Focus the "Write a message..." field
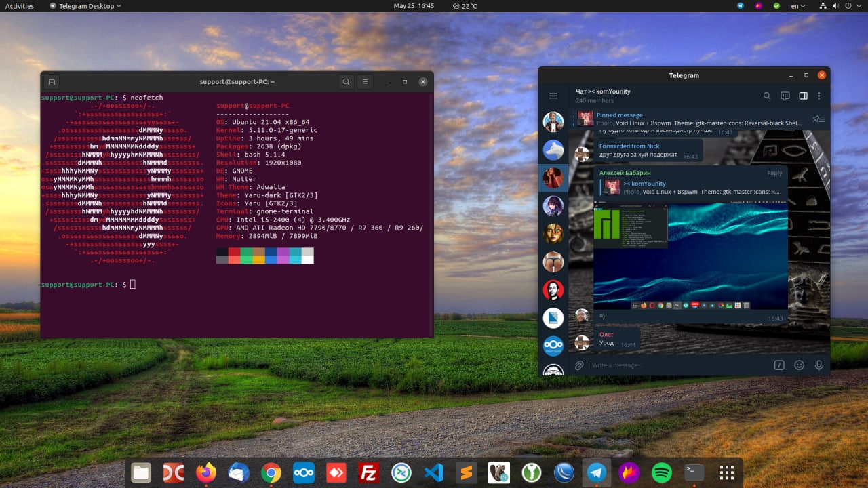 point(679,365)
